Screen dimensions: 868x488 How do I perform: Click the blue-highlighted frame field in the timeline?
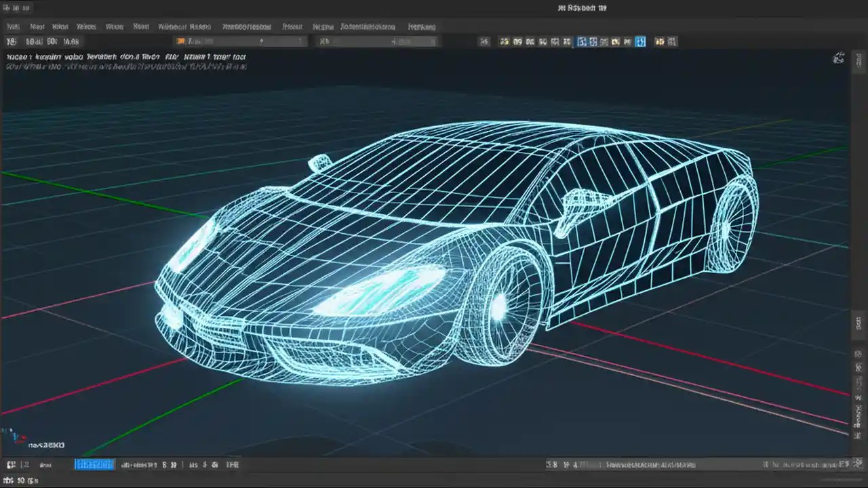pos(94,465)
